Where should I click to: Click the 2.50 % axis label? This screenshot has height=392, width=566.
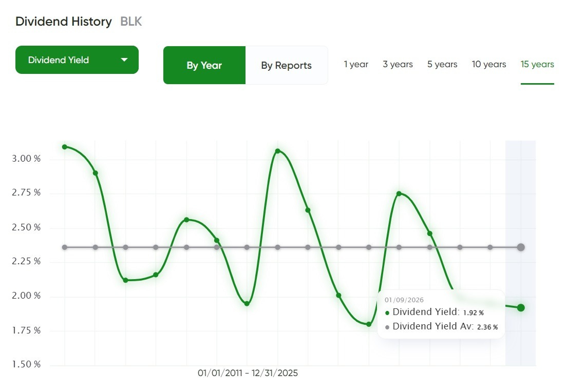click(x=26, y=227)
